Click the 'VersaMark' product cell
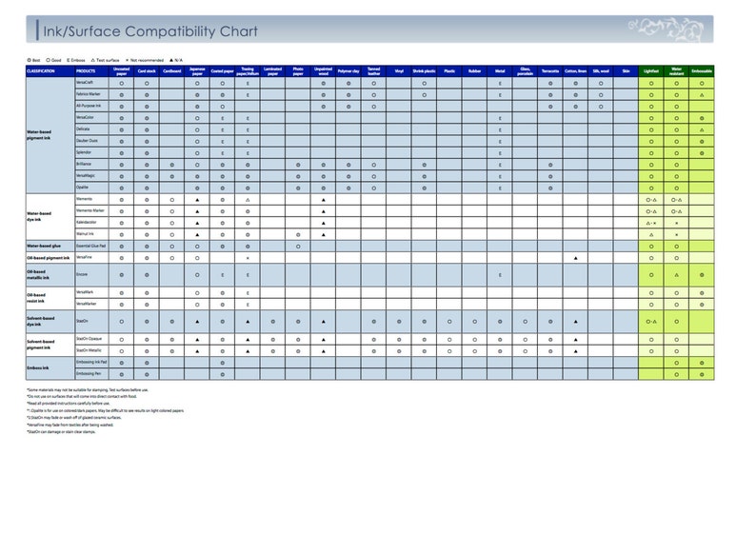756x535 pixels. 91,292
